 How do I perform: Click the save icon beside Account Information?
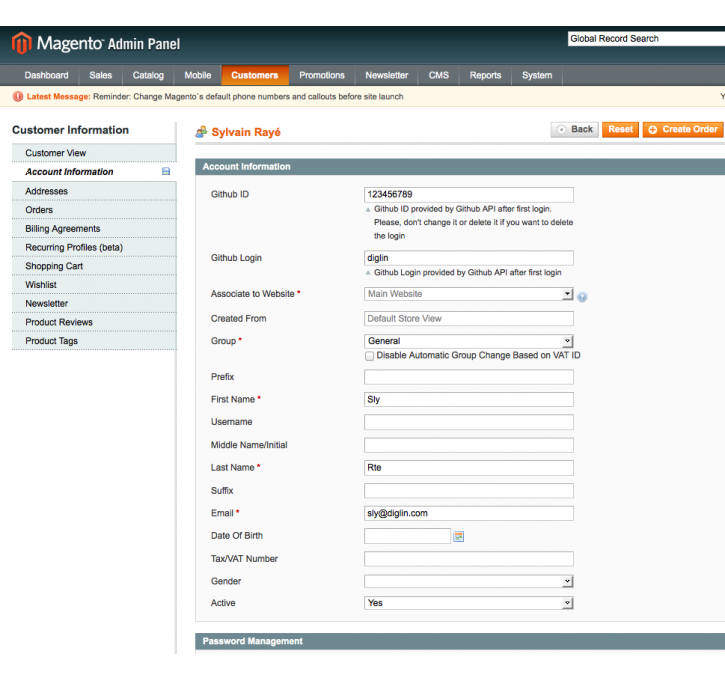coord(166,172)
